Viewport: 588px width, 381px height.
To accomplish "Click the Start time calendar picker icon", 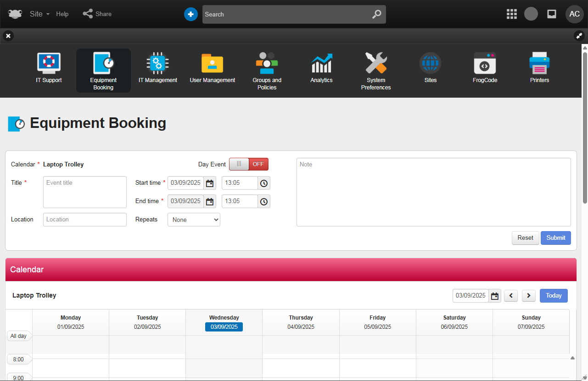I will point(210,183).
